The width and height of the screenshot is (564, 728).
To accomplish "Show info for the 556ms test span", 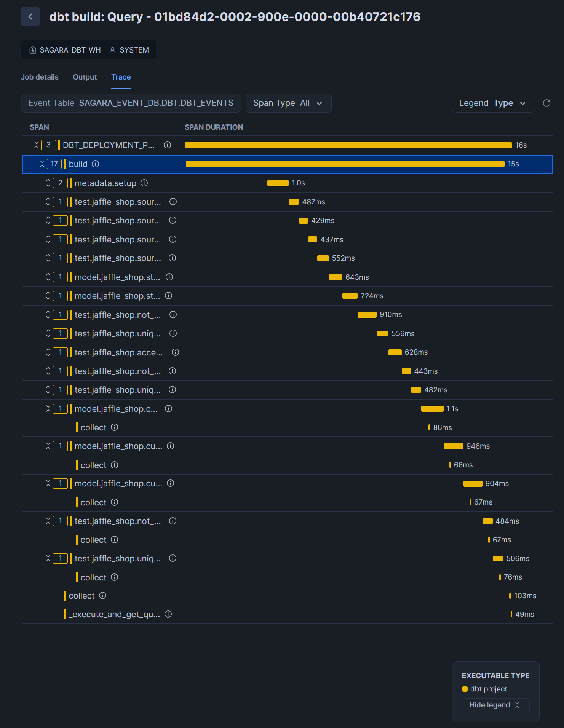I will (173, 333).
